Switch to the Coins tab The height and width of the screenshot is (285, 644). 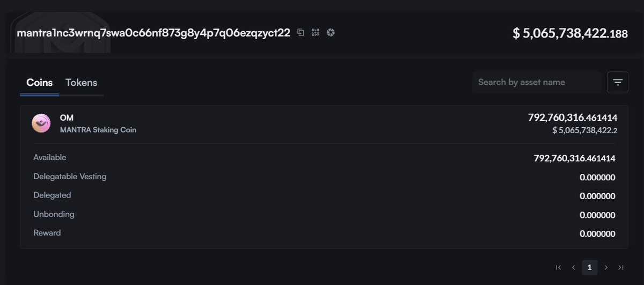click(40, 83)
